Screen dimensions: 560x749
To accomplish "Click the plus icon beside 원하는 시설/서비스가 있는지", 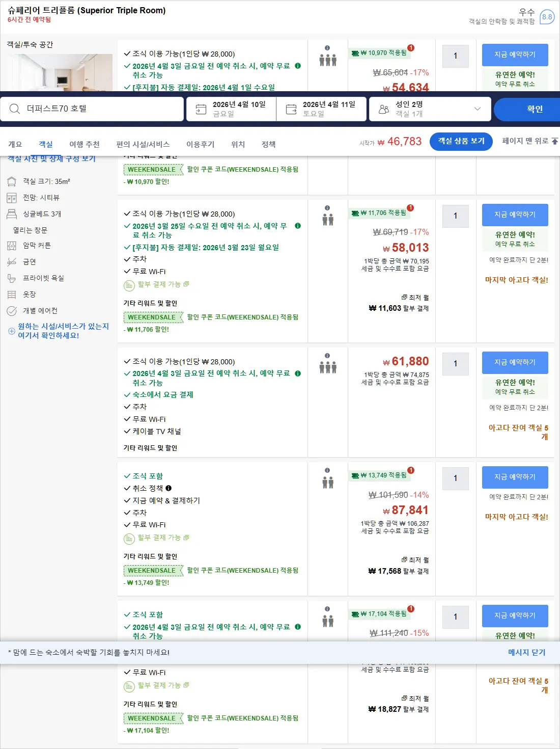I will (x=12, y=331).
